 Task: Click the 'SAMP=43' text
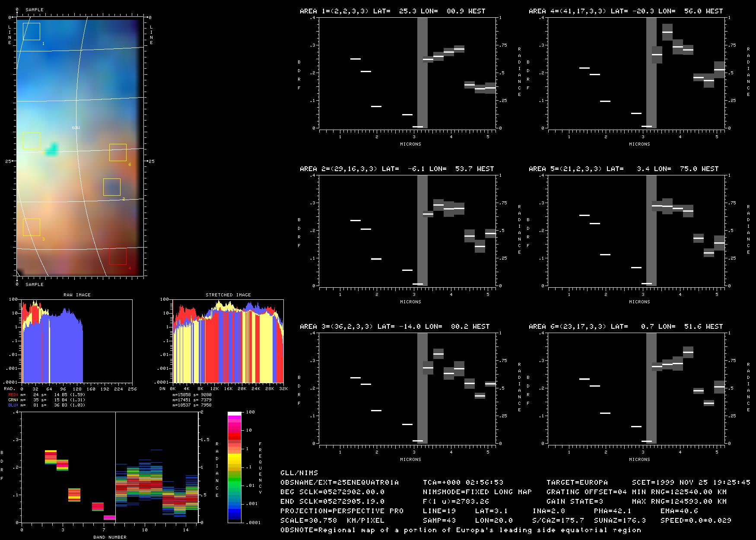tap(439, 521)
